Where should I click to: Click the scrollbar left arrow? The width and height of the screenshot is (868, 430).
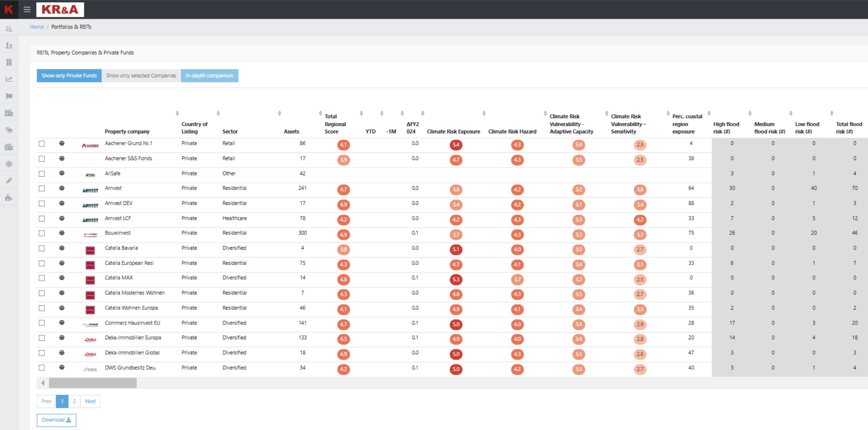tap(43, 383)
